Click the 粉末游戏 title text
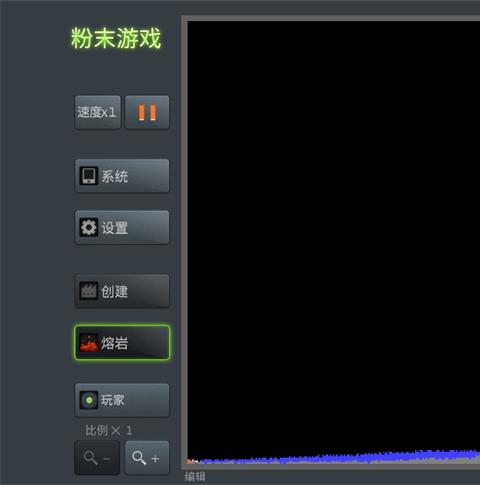Viewport: 480px width, 485px height. (x=116, y=38)
